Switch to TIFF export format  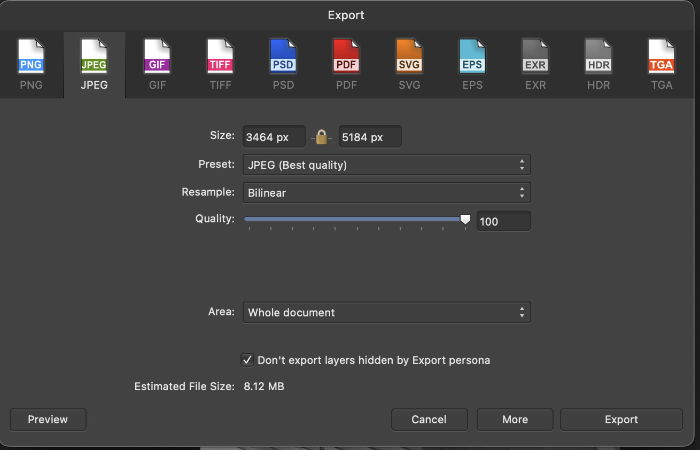(x=220, y=63)
